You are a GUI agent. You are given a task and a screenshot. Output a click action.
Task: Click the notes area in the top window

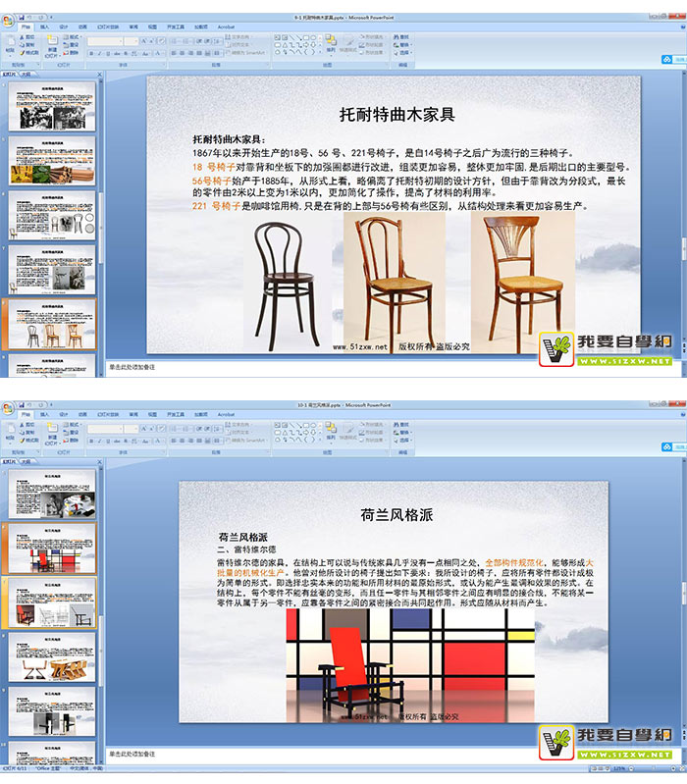click(x=393, y=367)
